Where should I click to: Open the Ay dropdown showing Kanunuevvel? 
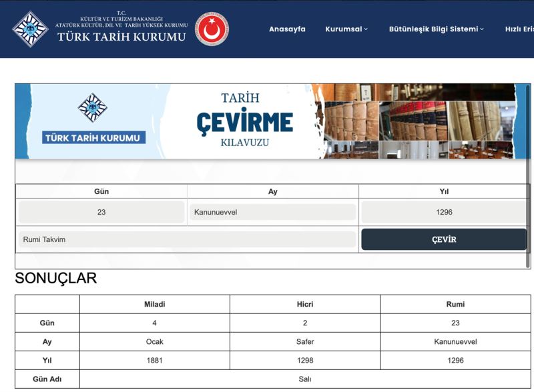click(x=272, y=212)
